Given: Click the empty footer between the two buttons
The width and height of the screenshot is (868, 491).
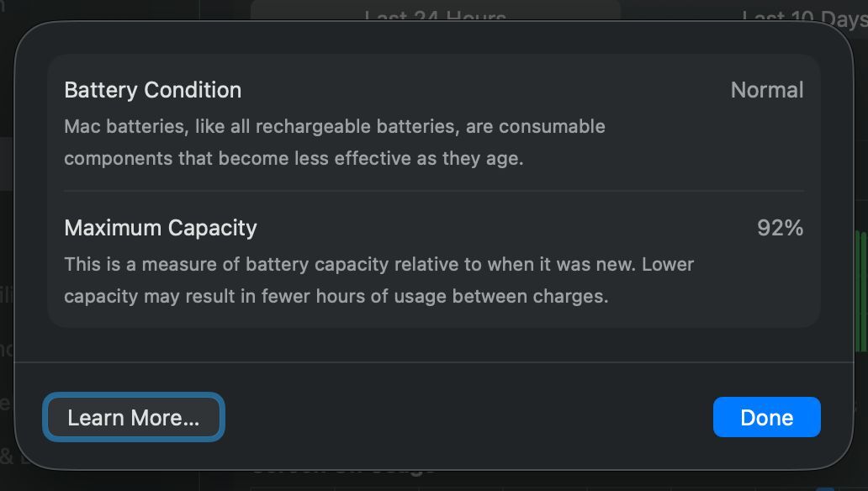Looking at the screenshot, I should [468, 417].
